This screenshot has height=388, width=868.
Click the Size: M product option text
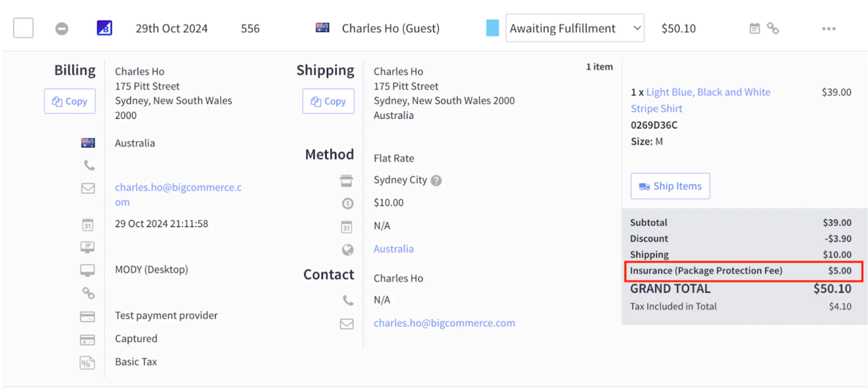647,141
